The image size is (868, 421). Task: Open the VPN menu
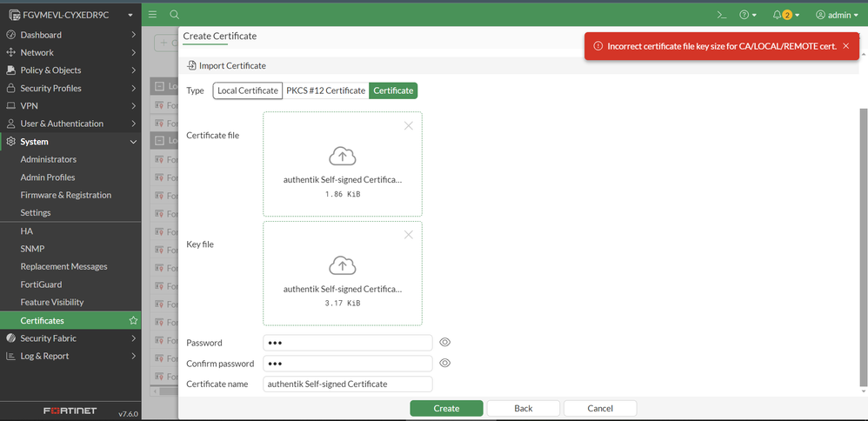70,106
